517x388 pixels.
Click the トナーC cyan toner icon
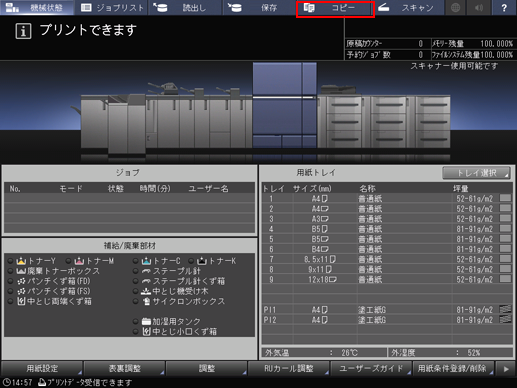tap(146, 261)
